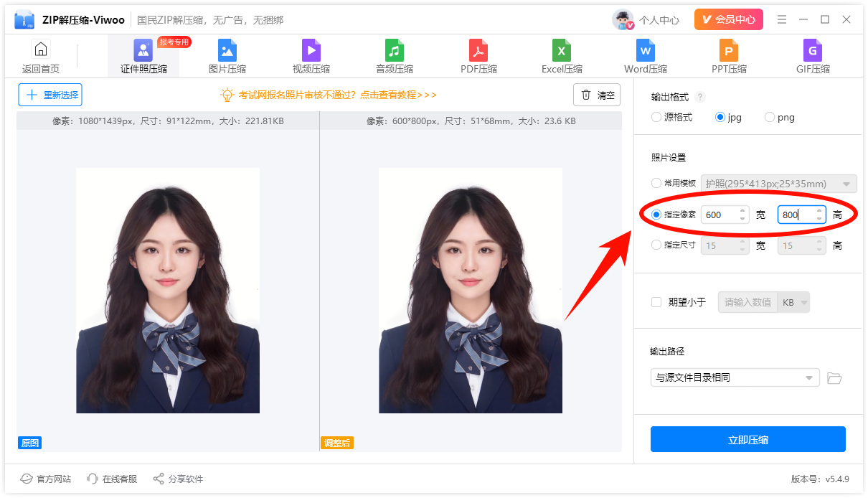Image resolution: width=868 pixels, height=498 pixels.
Task: Click the help icon beside 输出格式
Action: pyautogui.click(x=700, y=97)
